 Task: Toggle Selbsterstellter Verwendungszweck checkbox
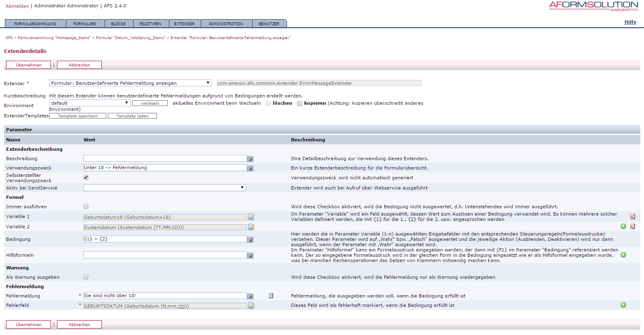(x=86, y=177)
